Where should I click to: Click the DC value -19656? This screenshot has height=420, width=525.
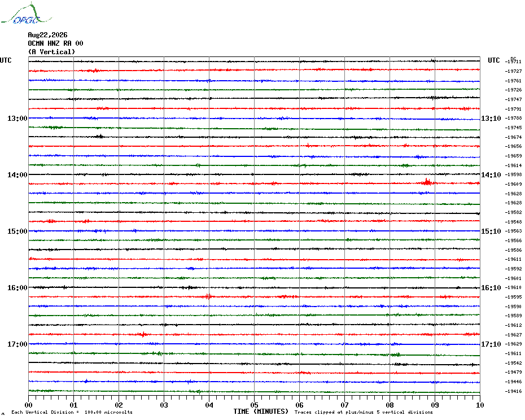[513, 146]
